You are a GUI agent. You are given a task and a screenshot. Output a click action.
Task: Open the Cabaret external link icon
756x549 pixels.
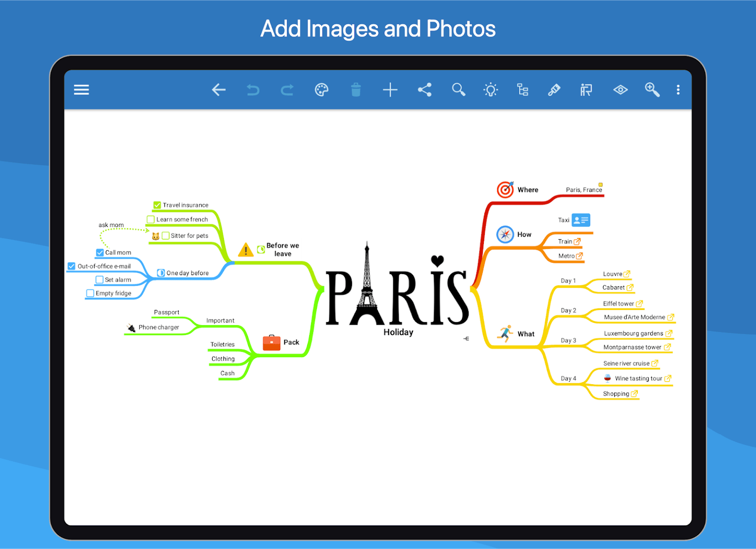click(630, 287)
